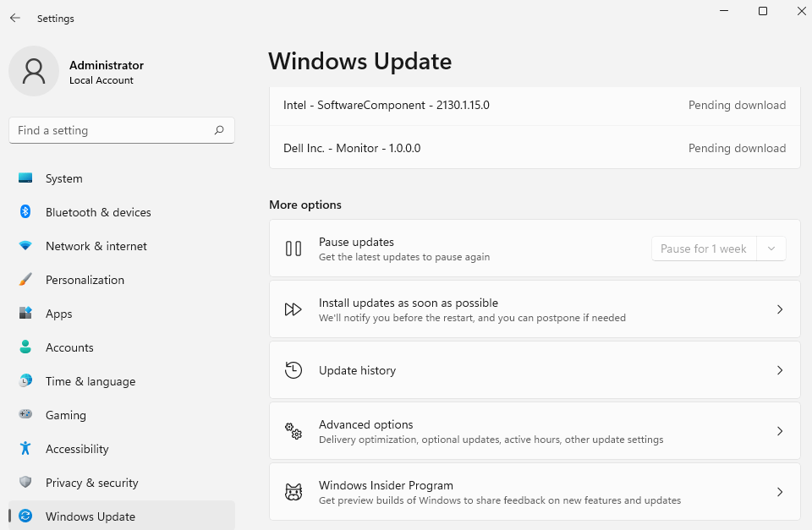Click the Personalization paintbrush icon
The height and width of the screenshot is (530, 812).
pos(25,280)
